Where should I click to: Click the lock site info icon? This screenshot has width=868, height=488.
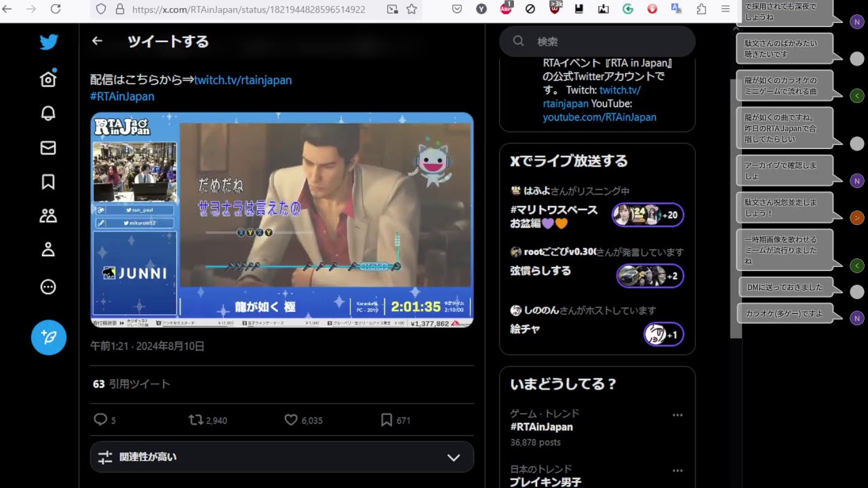(120, 9)
